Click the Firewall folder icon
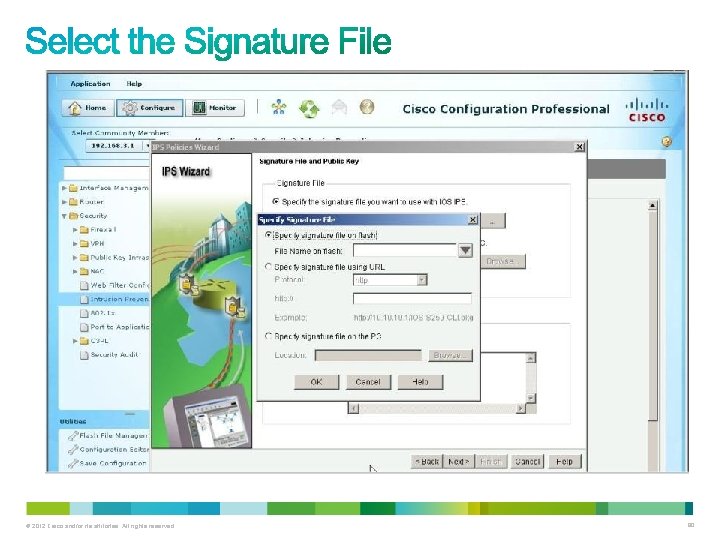720x540 pixels. [x=84, y=230]
